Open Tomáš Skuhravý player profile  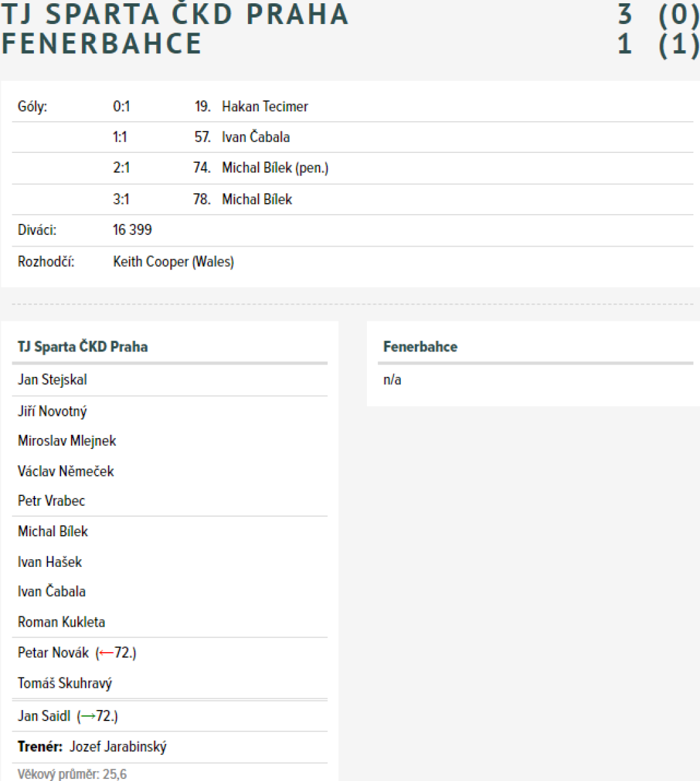click(64, 683)
